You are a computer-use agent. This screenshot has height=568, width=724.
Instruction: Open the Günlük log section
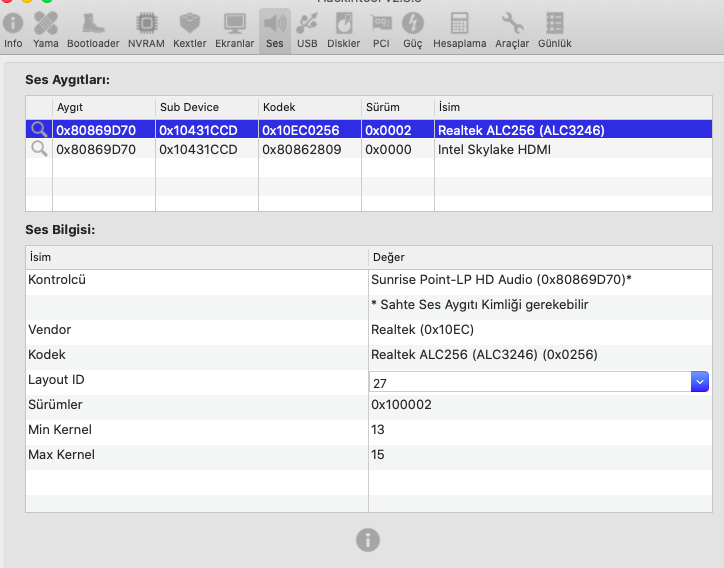point(554,28)
